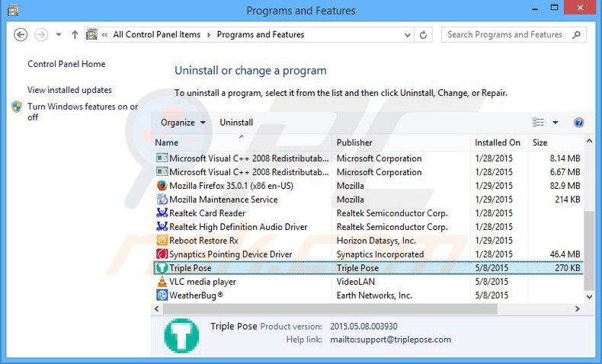This screenshot has width=602, height=364.
Task: Click the horizontal scrollbar right arrow
Action: pyautogui.click(x=577, y=308)
